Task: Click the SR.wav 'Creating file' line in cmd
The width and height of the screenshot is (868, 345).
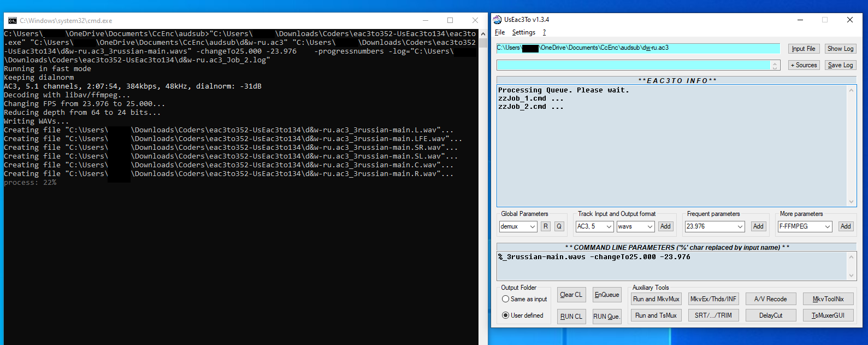Action: tap(231, 148)
